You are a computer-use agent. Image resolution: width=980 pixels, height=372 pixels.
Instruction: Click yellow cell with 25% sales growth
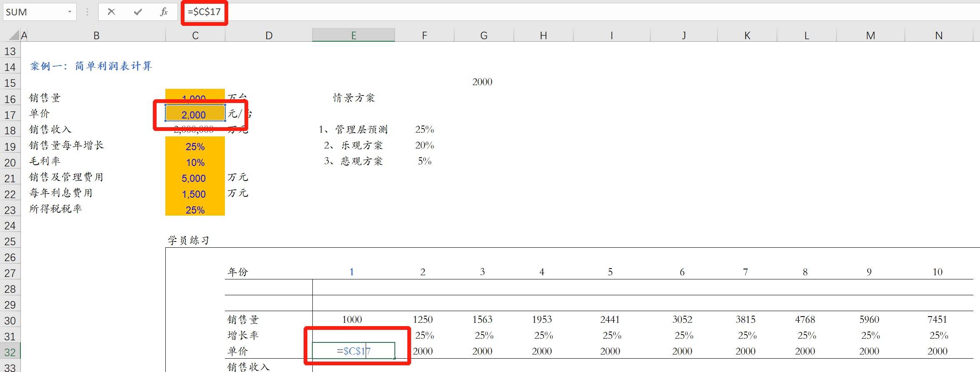[x=195, y=146]
